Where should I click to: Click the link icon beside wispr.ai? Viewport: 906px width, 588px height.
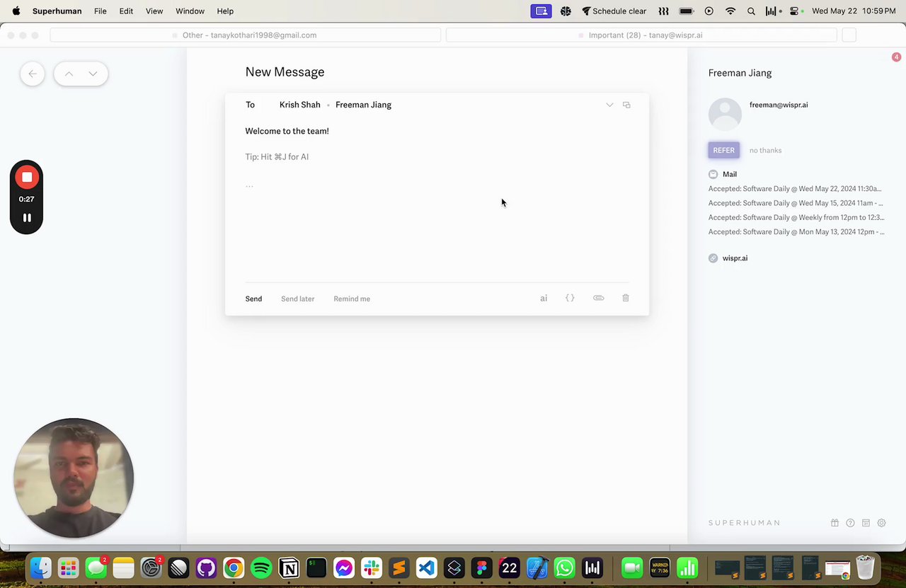(x=713, y=258)
